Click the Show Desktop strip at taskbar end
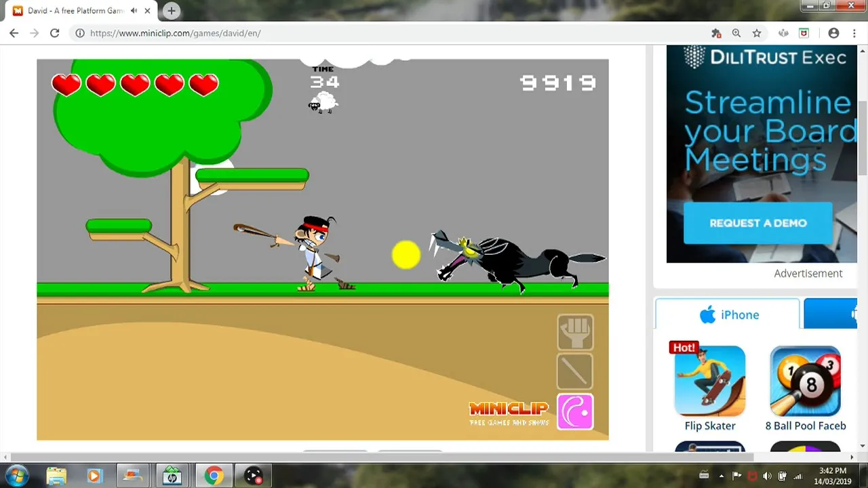Screen dimensions: 868x488 [x=863, y=476]
